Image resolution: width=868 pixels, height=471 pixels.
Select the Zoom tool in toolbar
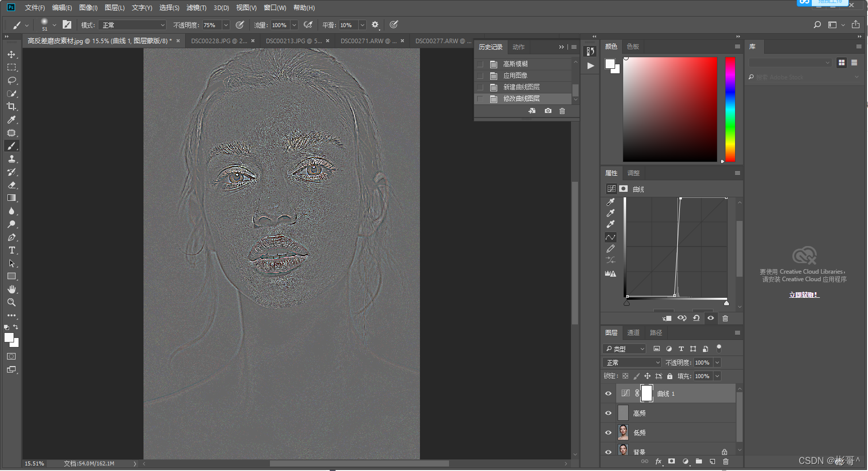pyautogui.click(x=12, y=302)
